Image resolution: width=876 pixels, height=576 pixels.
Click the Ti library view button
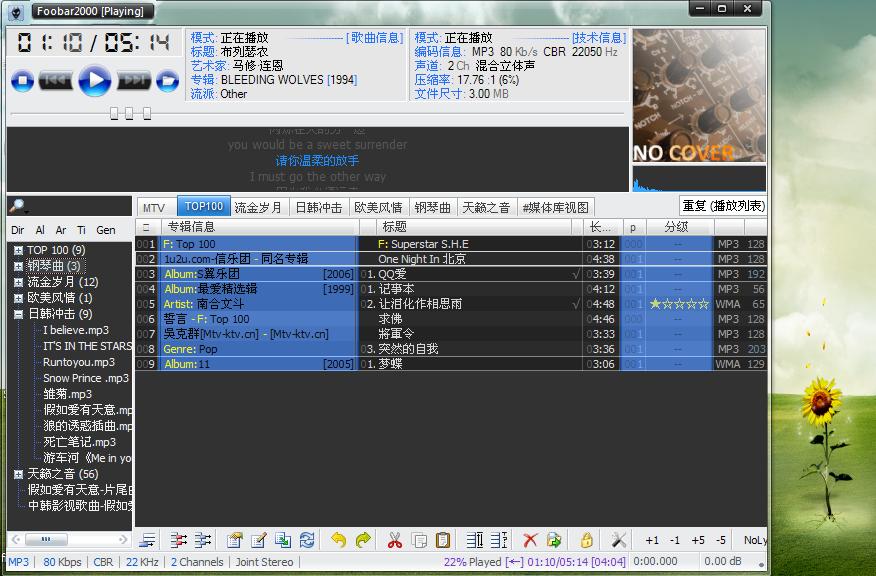(x=82, y=230)
